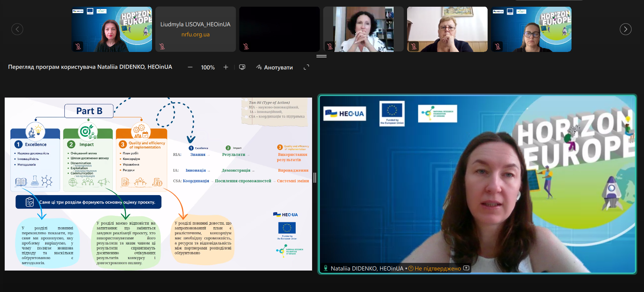This screenshot has width=644, height=292.
Task: Click the nrfu.org.ua text on Liudmyla's tile
Action: [196, 35]
